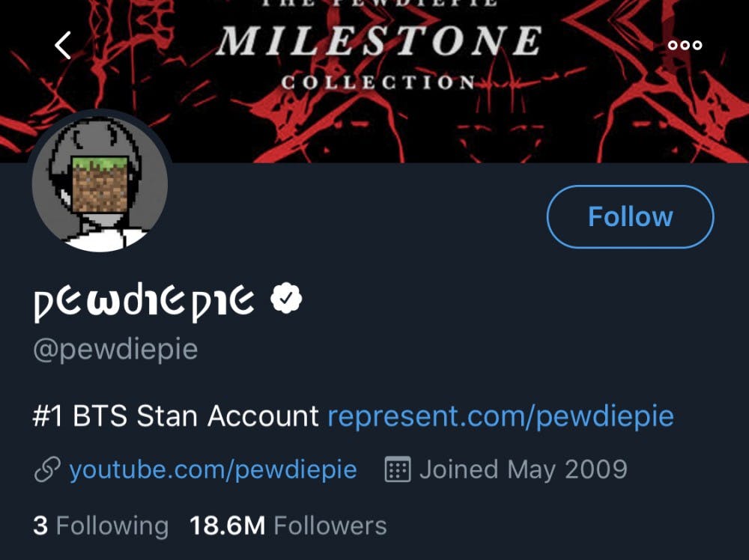Tap the Joined May 2009 text

click(x=523, y=470)
